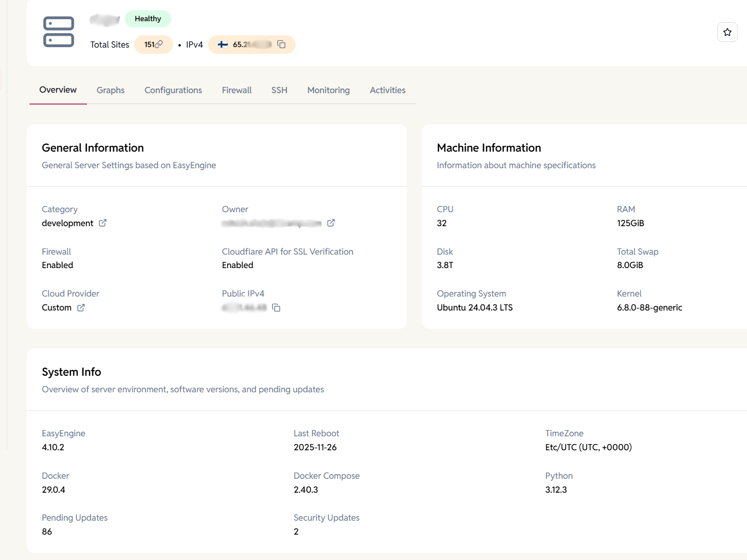Open the development category external link

(102, 223)
